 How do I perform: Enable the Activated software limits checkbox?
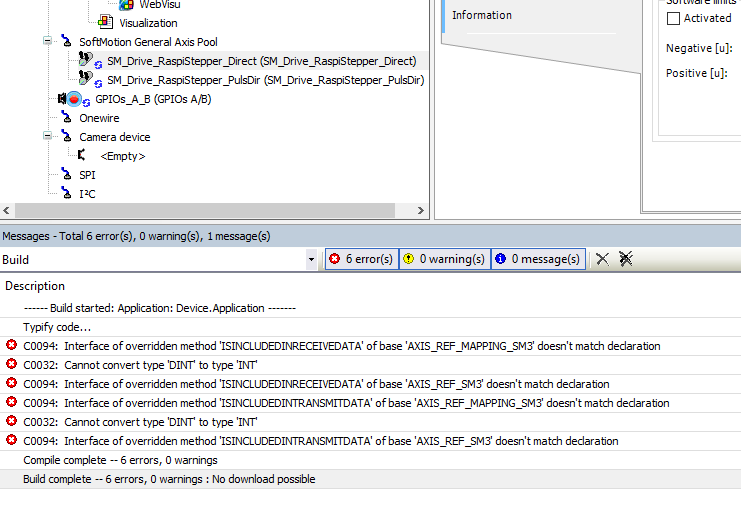pyautogui.click(x=673, y=18)
